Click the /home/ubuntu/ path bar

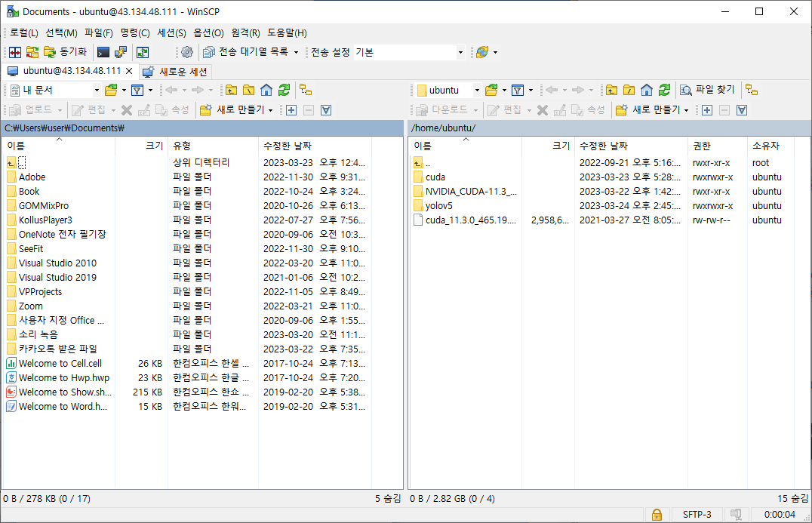pyautogui.click(x=610, y=128)
